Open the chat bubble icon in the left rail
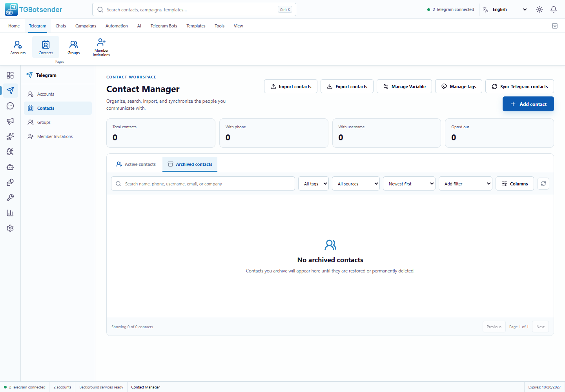This screenshot has width=565, height=392. [10, 106]
